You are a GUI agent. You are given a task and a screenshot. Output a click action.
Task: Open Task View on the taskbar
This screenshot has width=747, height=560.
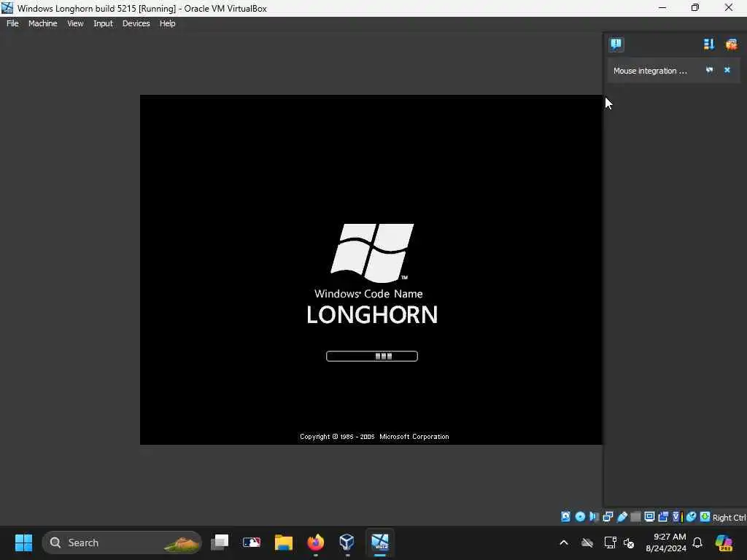point(220,542)
